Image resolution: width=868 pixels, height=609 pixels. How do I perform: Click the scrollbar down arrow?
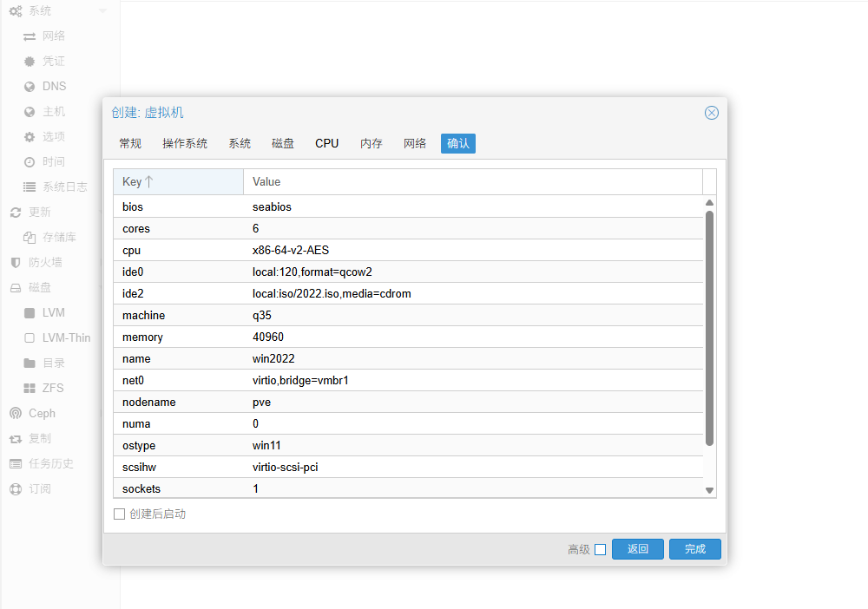[x=709, y=490]
